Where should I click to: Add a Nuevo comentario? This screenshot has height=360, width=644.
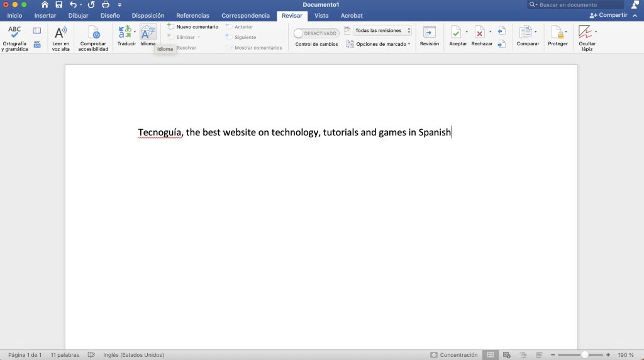pyautogui.click(x=192, y=26)
